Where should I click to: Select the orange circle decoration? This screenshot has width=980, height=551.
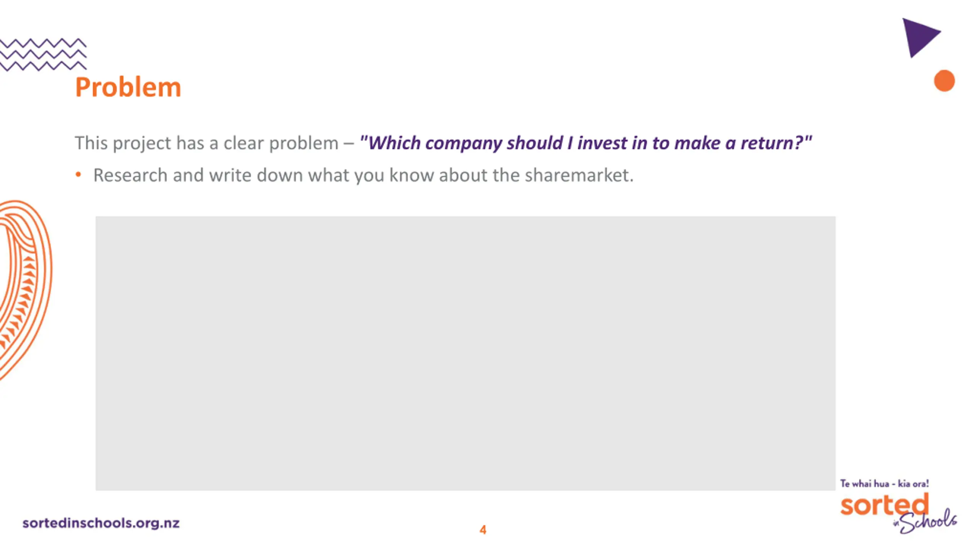pyautogui.click(x=944, y=81)
